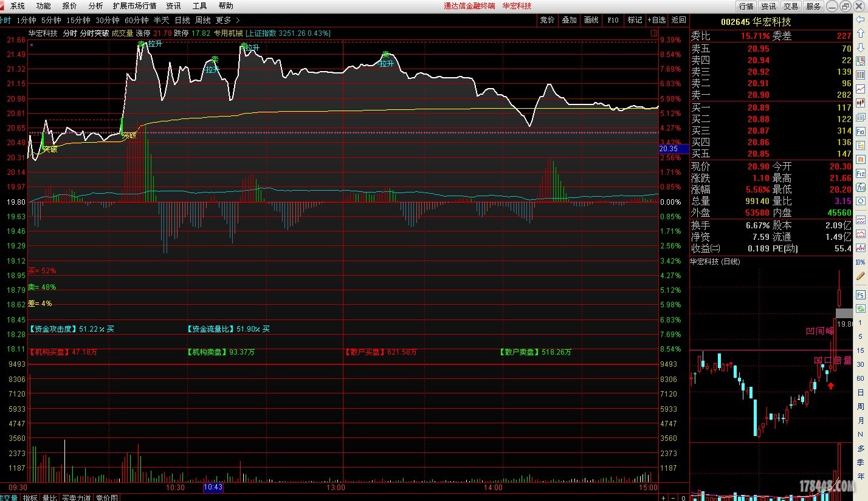Click the 华宏科技 (日线) mini chart title
This screenshot has height=501, width=868.
click(x=715, y=262)
